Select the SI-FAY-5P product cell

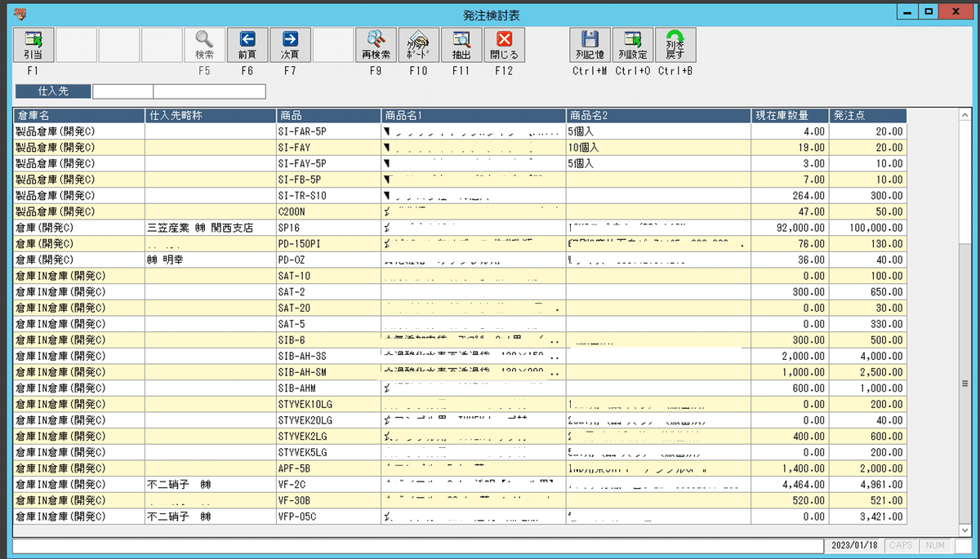[x=328, y=163]
